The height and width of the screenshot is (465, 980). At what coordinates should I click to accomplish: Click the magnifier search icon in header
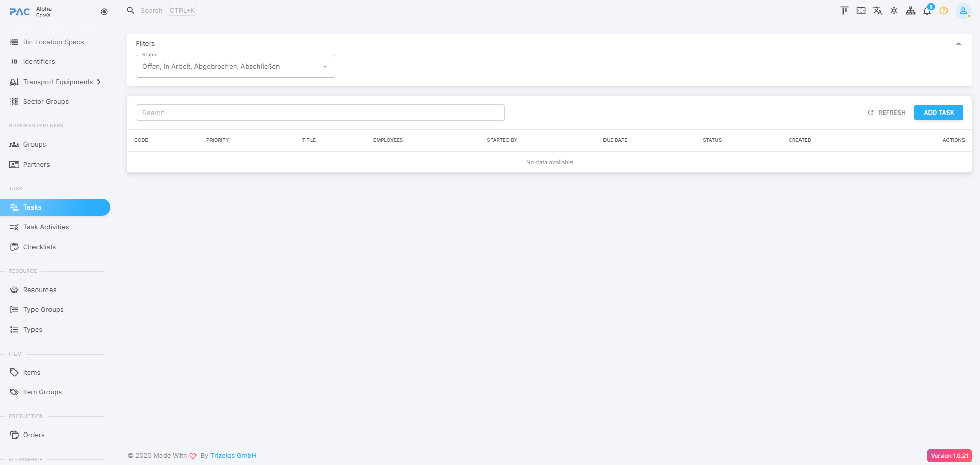(x=130, y=11)
